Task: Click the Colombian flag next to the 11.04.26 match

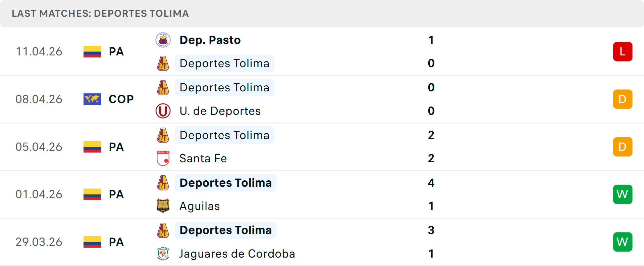Action: click(x=92, y=51)
